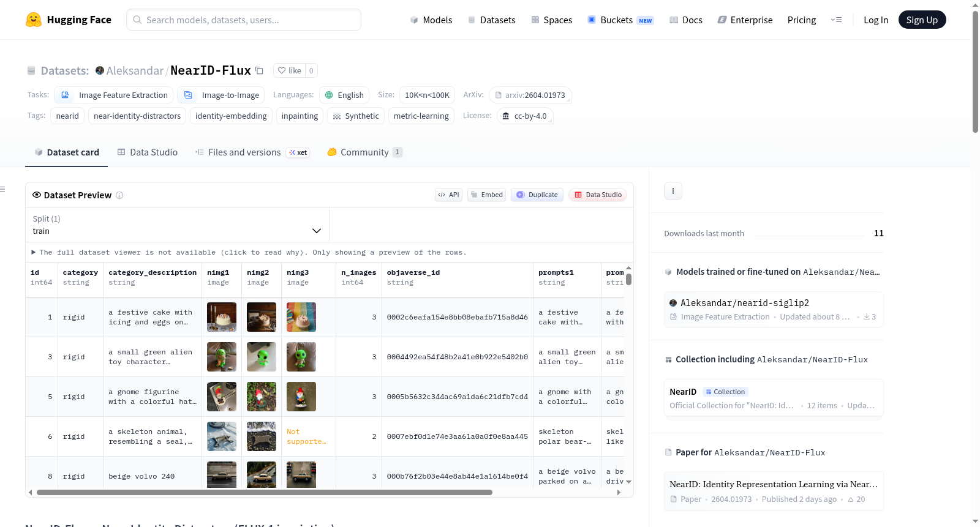Image resolution: width=980 pixels, height=527 pixels.
Task: Click the cell '0002c6eafa154e8bb08ebafb715a8d46'
Action: click(458, 317)
